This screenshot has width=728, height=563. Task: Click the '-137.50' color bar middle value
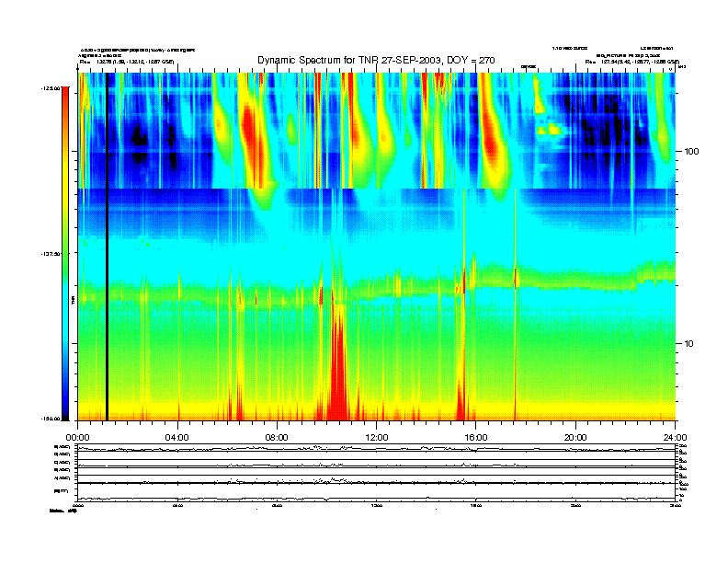(x=50, y=254)
